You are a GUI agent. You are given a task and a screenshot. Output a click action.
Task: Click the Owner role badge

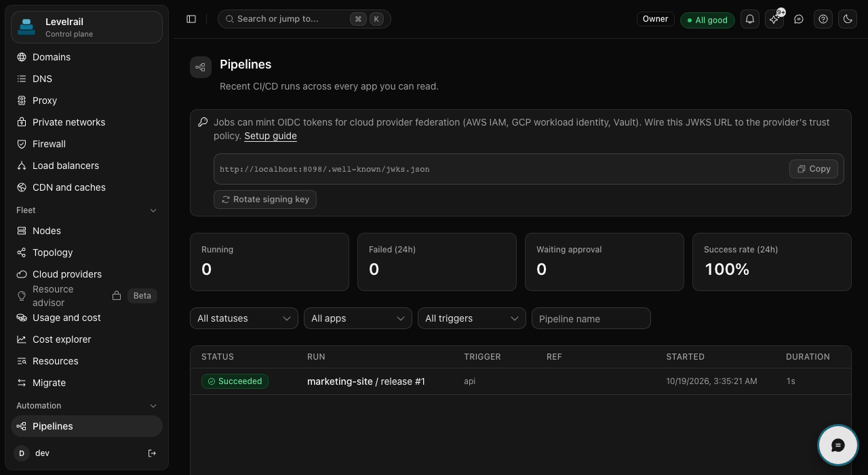pos(655,19)
